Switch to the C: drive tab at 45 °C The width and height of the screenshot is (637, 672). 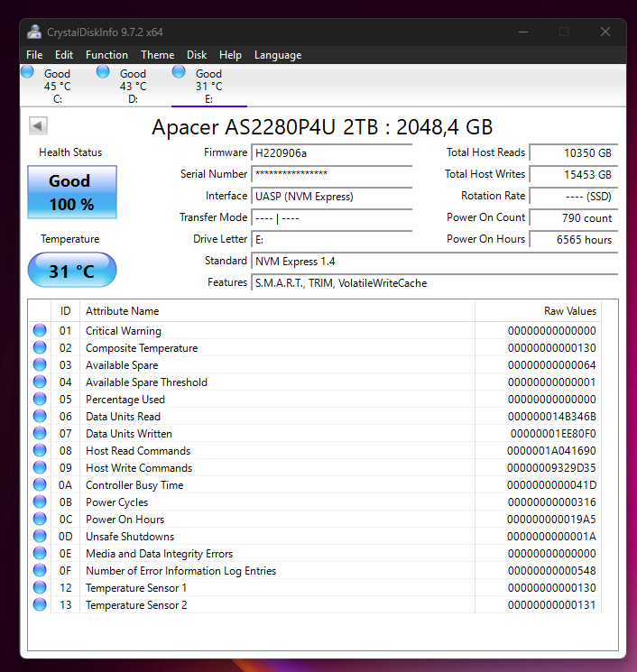tap(58, 86)
